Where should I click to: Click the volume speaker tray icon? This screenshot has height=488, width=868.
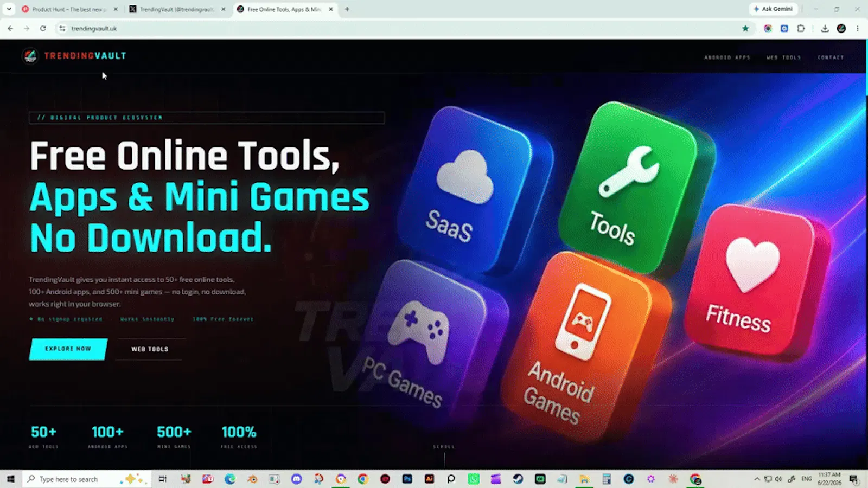[x=779, y=479]
